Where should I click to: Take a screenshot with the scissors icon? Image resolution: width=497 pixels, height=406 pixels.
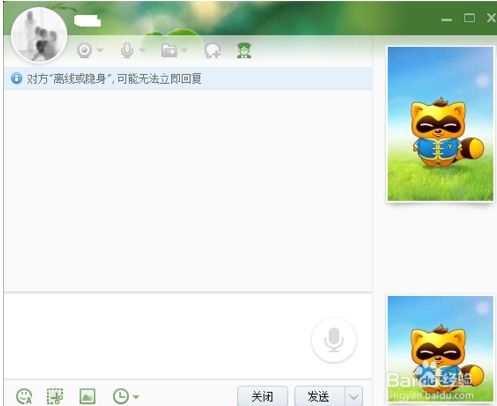pyautogui.click(x=55, y=396)
